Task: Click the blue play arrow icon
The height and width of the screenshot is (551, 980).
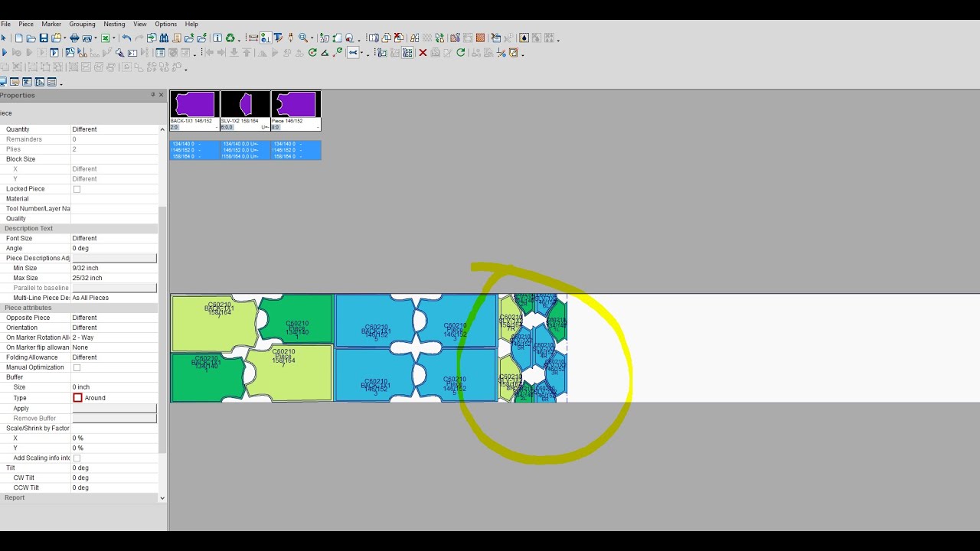Action: click(x=4, y=53)
